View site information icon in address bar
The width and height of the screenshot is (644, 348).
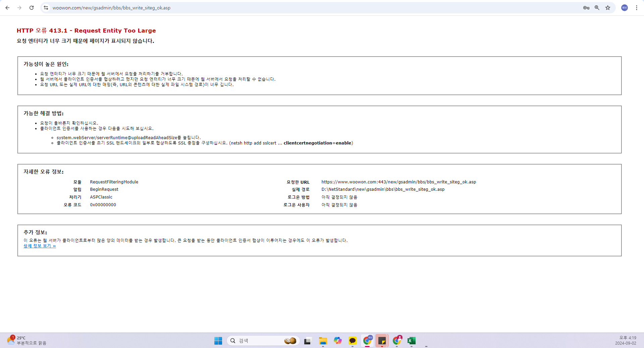coord(46,8)
